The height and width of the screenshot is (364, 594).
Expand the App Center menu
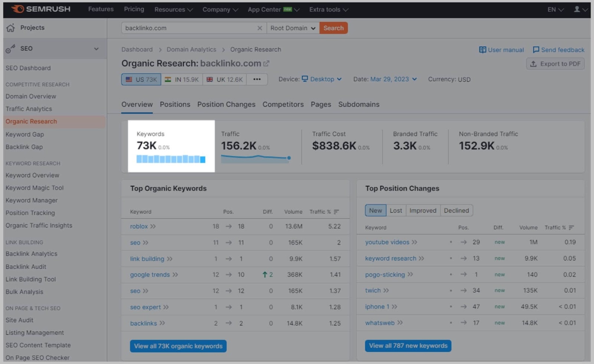click(x=274, y=10)
